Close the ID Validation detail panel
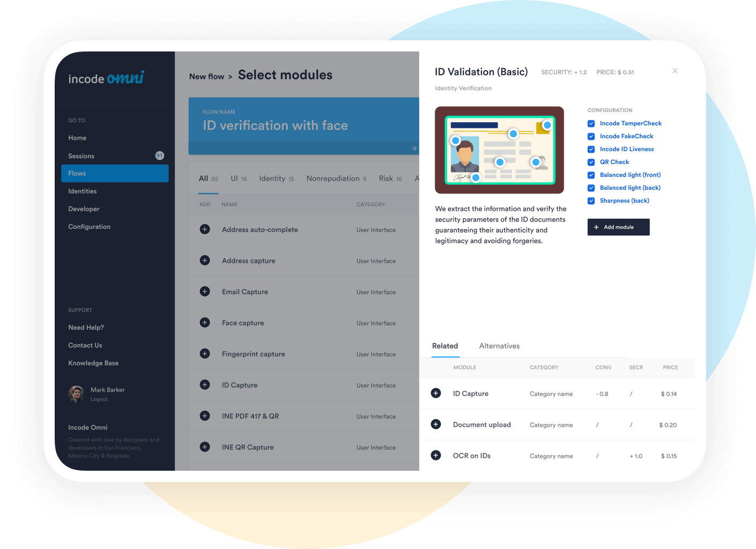The width and height of the screenshot is (756, 549). [675, 71]
